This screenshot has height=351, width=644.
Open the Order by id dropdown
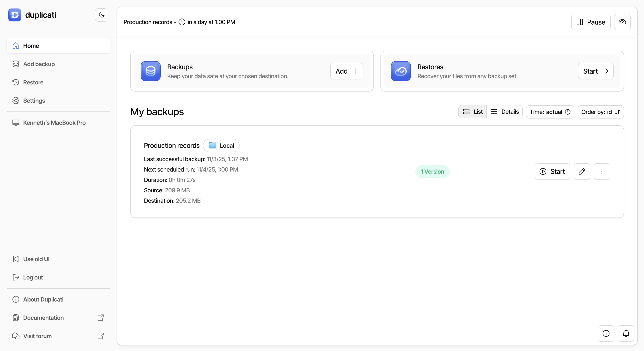pyautogui.click(x=600, y=112)
